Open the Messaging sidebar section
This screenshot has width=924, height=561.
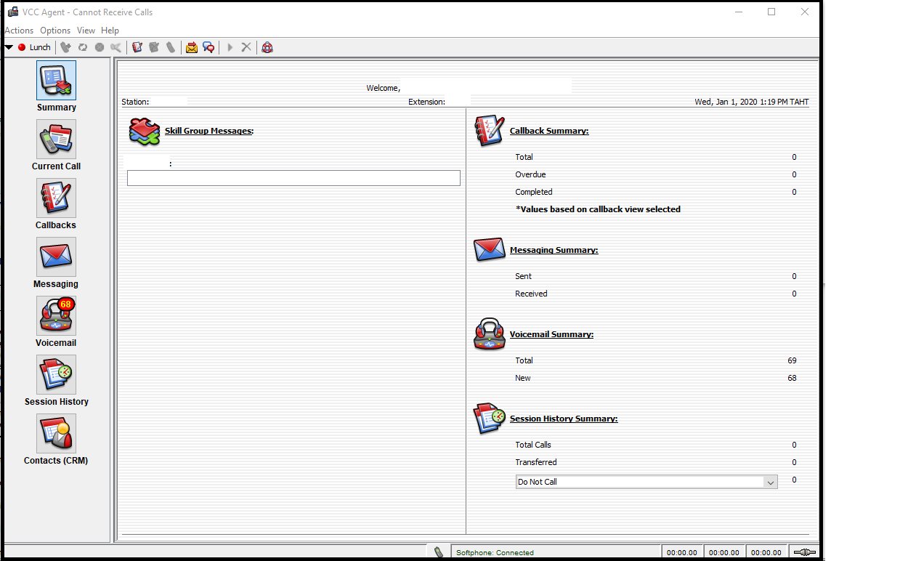coord(56,257)
